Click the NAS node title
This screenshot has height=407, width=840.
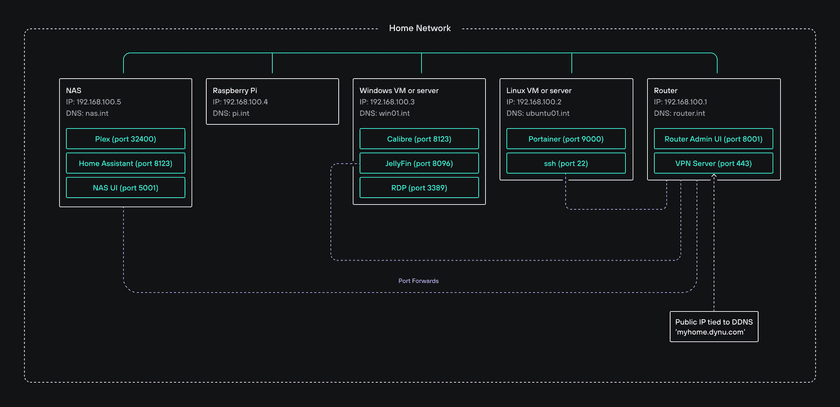(75, 91)
